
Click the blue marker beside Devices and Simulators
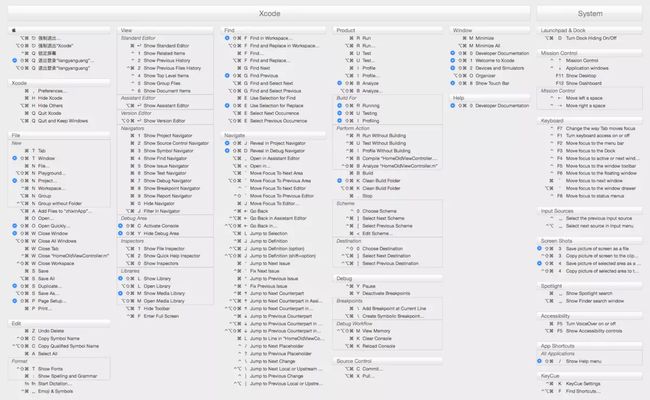453,68
